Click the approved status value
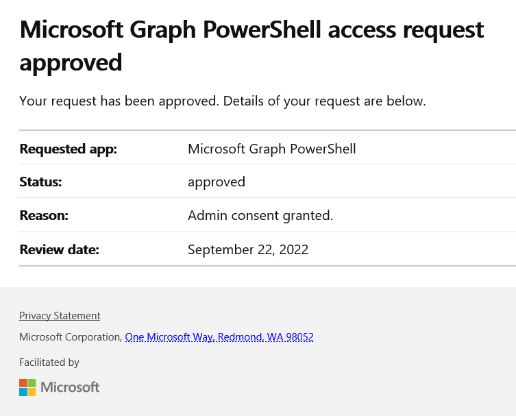The image size is (516, 420). click(x=217, y=182)
